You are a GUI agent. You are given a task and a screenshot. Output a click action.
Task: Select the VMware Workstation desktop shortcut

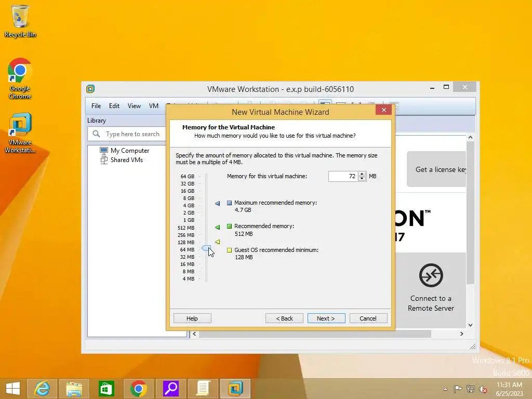tap(20, 133)
